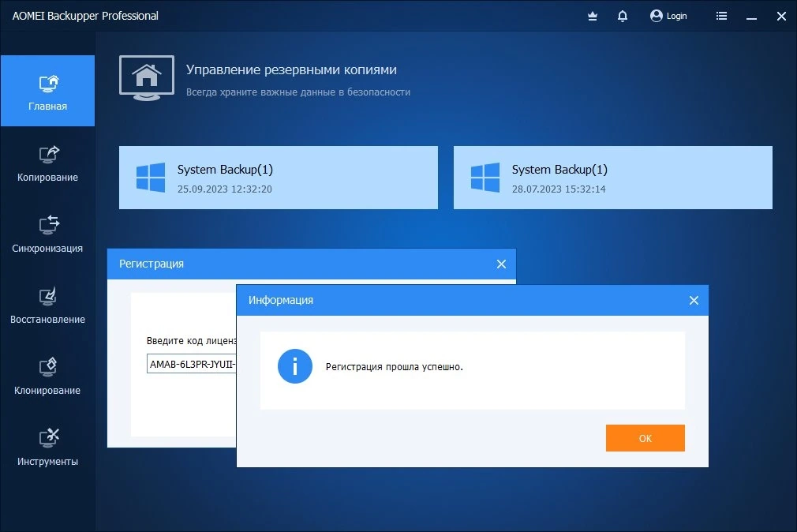Go to the Синхронизация sync section
Image resolution: width=797 pixels, height=532 pixels.
coord(47,234)
